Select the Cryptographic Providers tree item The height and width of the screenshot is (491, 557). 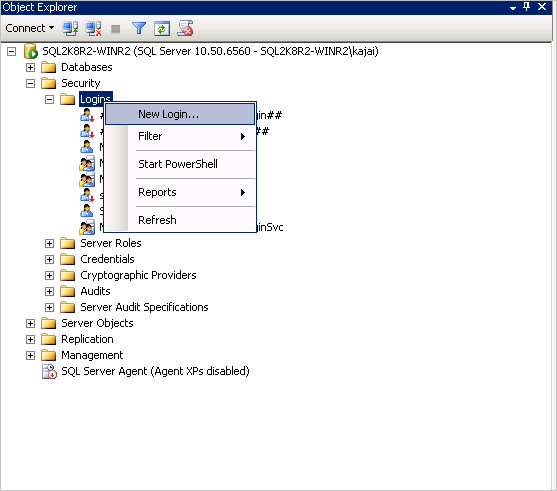click(138, 275)
